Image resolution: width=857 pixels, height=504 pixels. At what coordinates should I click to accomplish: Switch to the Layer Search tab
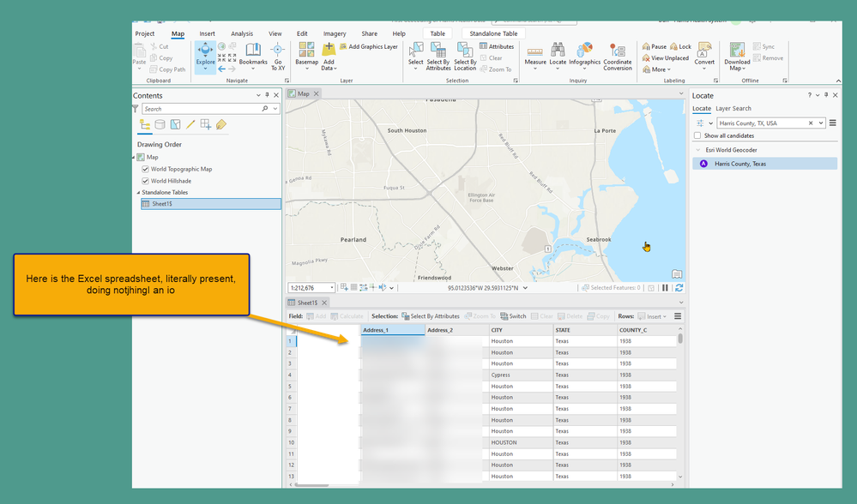[x=733, y=109]
